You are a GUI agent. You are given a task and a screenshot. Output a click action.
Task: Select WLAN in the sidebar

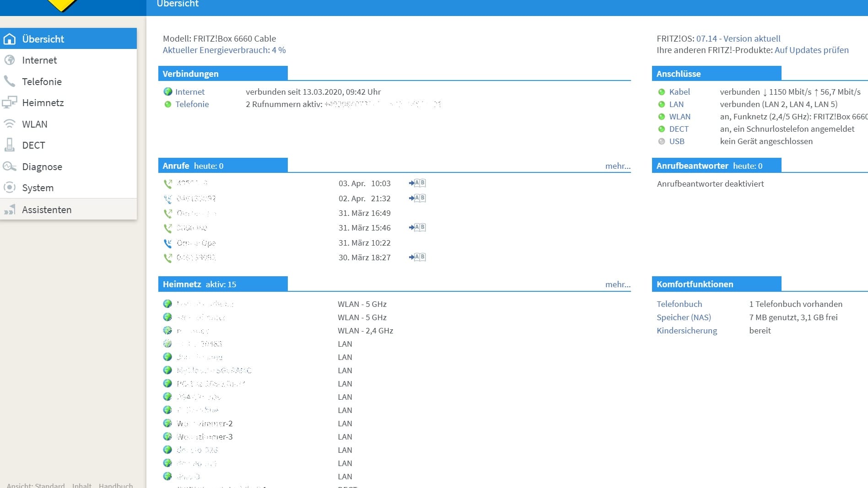[x=68, y=124]
